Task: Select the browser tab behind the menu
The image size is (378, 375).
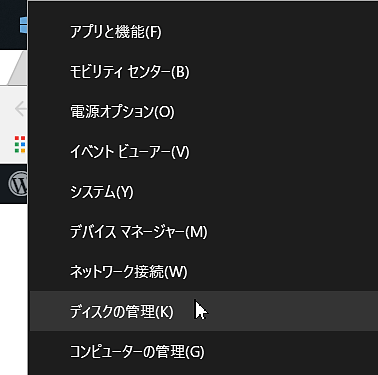Action: [x=18, y=68]
